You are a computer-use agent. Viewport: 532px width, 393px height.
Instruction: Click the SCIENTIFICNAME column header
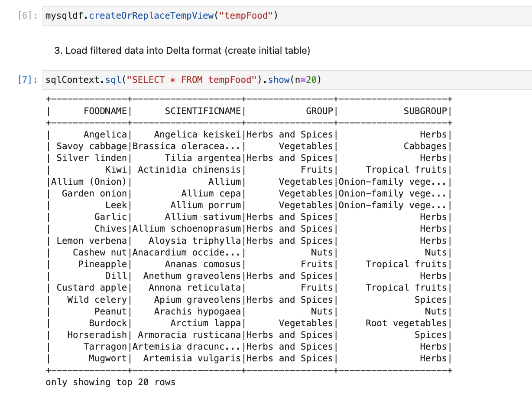click(202, 111)
